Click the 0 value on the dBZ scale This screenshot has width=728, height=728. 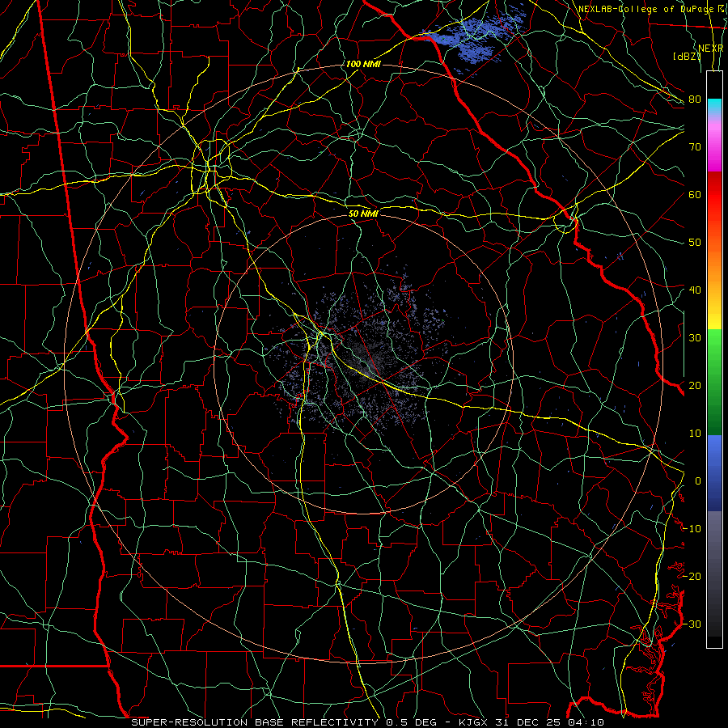coord(698,481)
